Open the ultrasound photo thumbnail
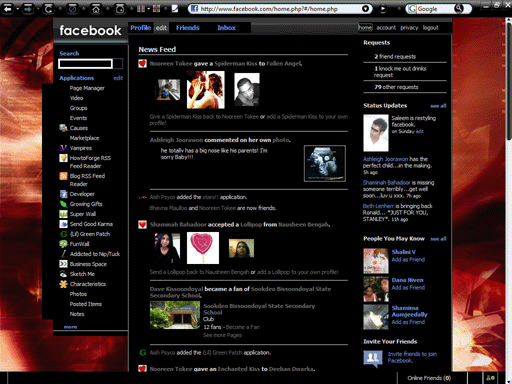Viewport: 512px width, 384px height. [325, 164]
